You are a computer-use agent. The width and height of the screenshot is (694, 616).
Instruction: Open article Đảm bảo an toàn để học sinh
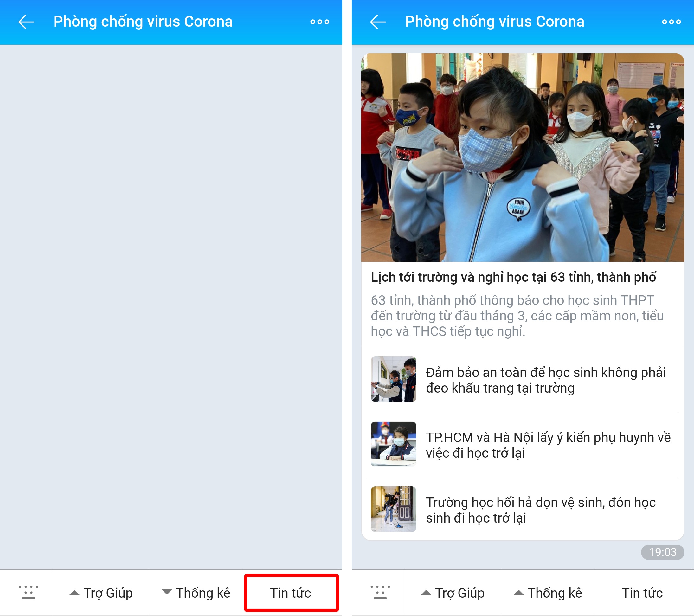coord(545,380)
